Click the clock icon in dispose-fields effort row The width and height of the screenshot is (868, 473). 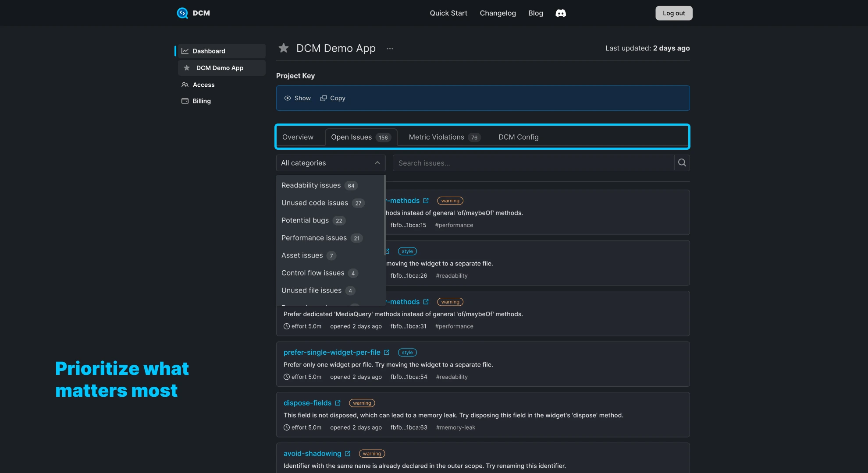point(287,427)
